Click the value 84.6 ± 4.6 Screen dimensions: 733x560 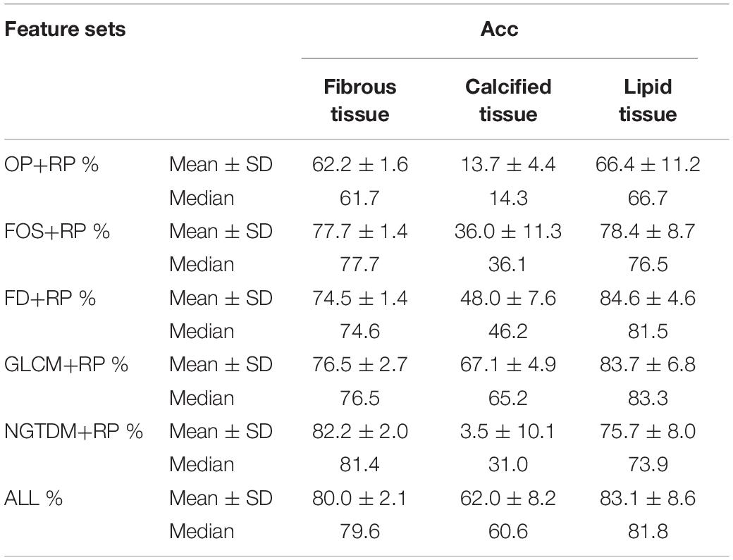[648, 298]
